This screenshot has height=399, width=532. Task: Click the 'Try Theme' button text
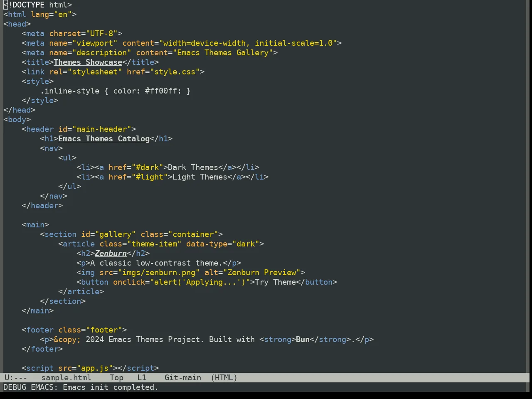[x=276, y=282]
